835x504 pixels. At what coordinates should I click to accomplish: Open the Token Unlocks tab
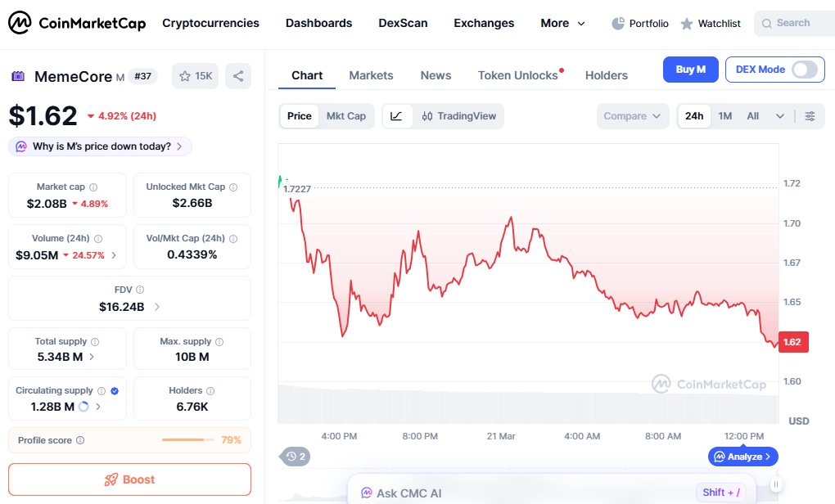pos(518,75)
